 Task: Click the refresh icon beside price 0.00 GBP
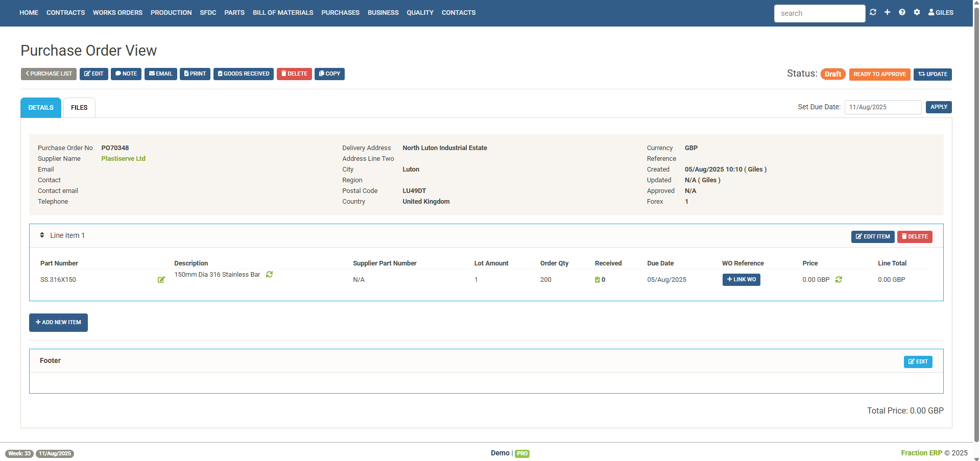click(x=839, y=280)
